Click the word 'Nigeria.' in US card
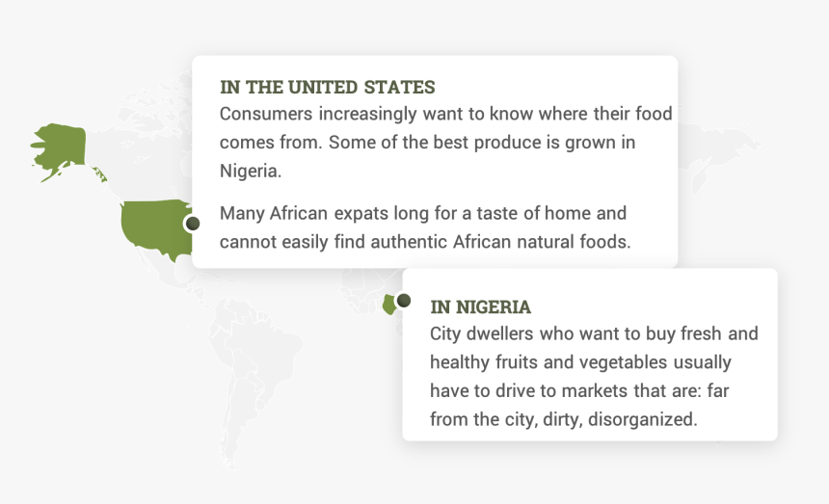Screen dimensions: 829x504 251,172
